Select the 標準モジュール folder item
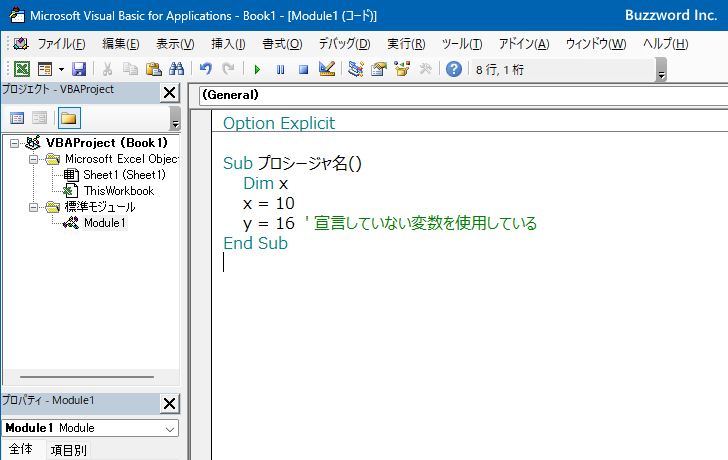 coord(100,207)
